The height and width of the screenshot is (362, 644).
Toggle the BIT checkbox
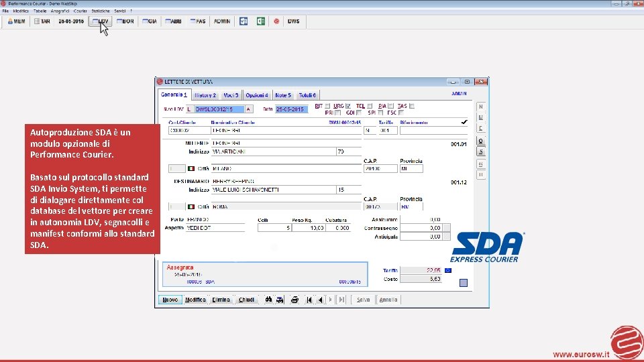327,107
